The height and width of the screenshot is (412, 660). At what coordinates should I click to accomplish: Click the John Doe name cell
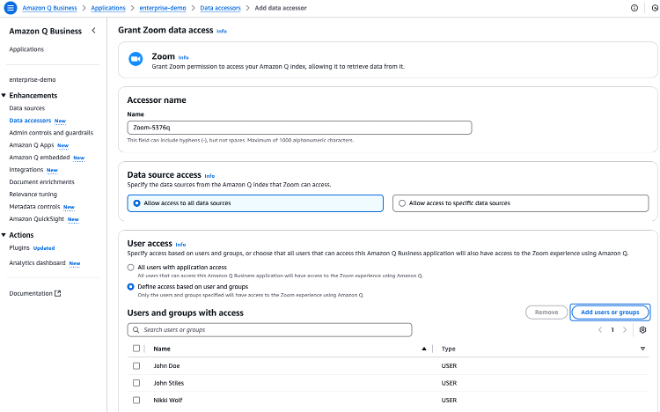(x=167, y=366)
